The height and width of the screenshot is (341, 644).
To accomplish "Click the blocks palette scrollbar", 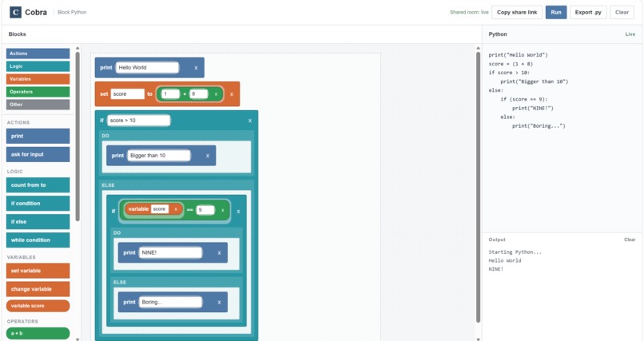I will 78,136.
